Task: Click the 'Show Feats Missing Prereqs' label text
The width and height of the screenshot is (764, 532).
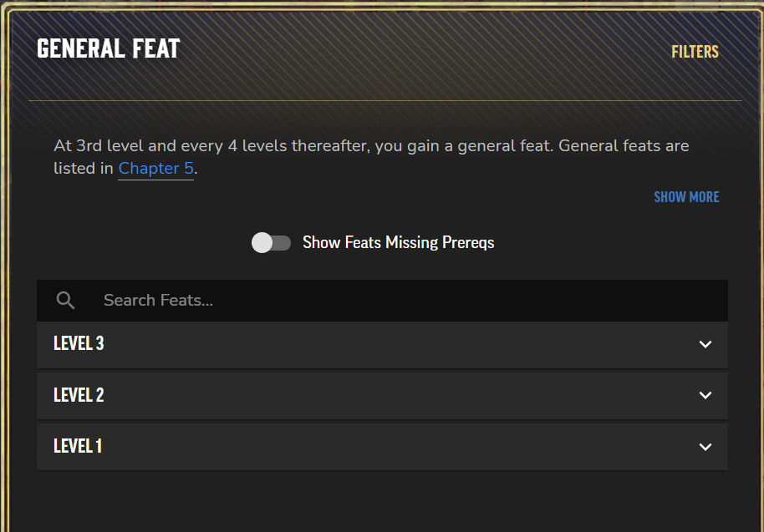Action: coord(398,242)
